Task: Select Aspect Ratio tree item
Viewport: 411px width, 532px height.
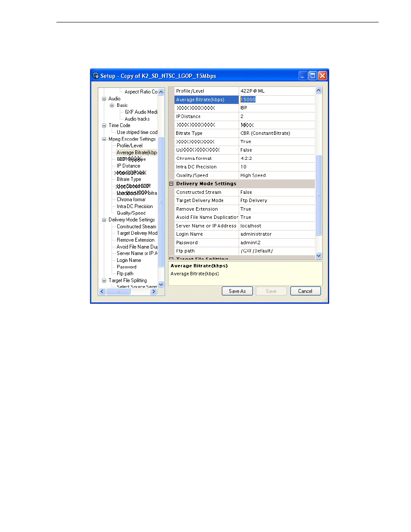Action: [141, 92]
